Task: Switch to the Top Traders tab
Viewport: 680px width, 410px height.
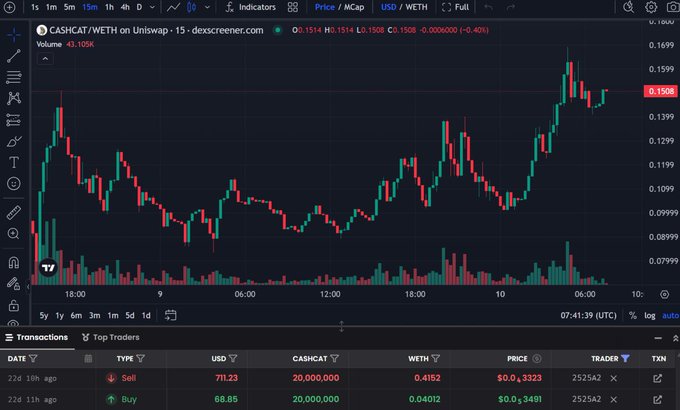Action: coord(111,337)
